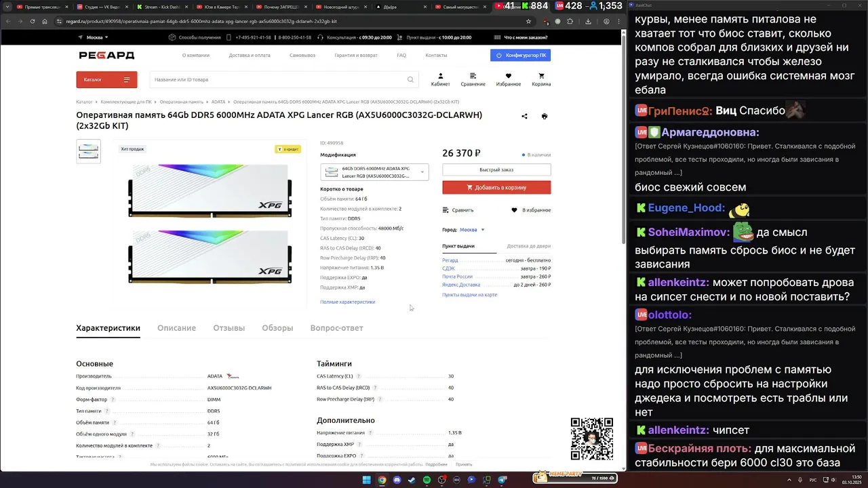Open the Каталог menu button

(x=106, y=79)
